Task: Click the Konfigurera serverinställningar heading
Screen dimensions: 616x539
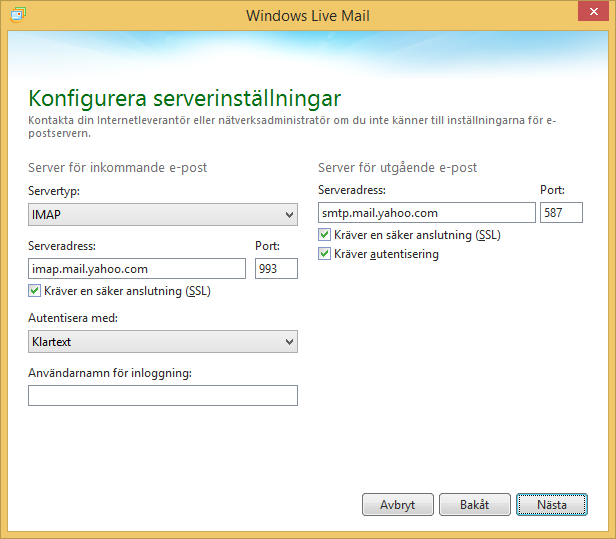Action: pos(185,98)
